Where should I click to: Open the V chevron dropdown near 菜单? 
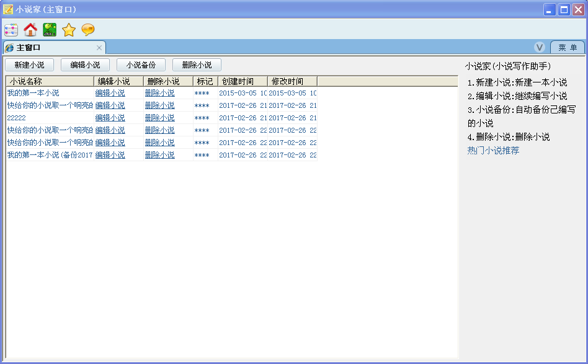[539, 47]
